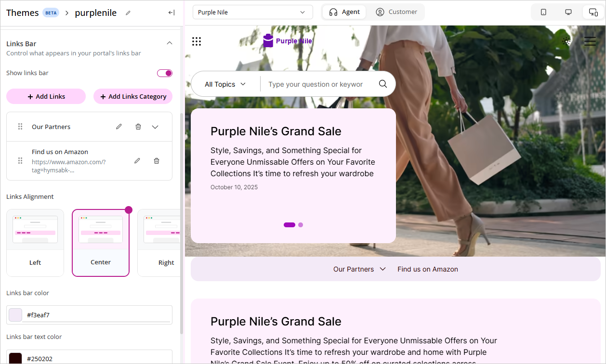Edit the Our Partners links category

(x=119, y=127)
